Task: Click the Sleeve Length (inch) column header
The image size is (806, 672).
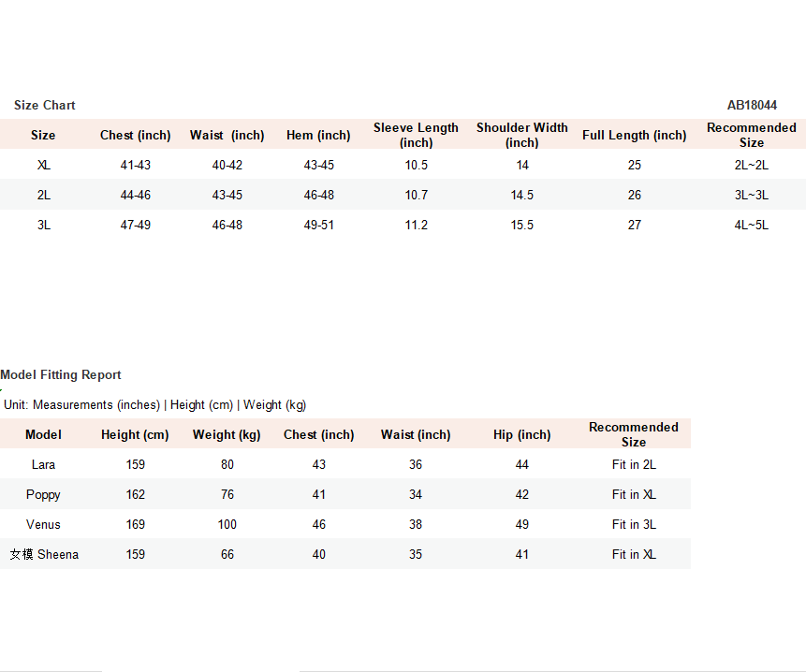Action: click(x=416, y=135)
